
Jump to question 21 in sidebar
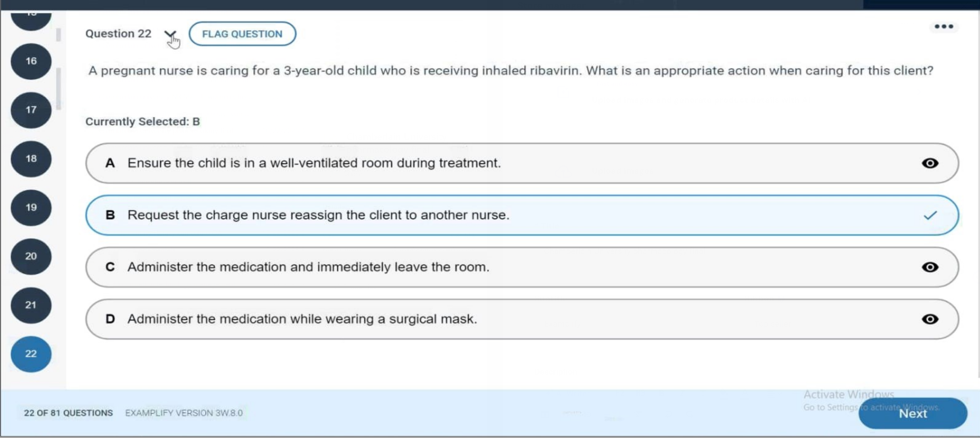31,305
